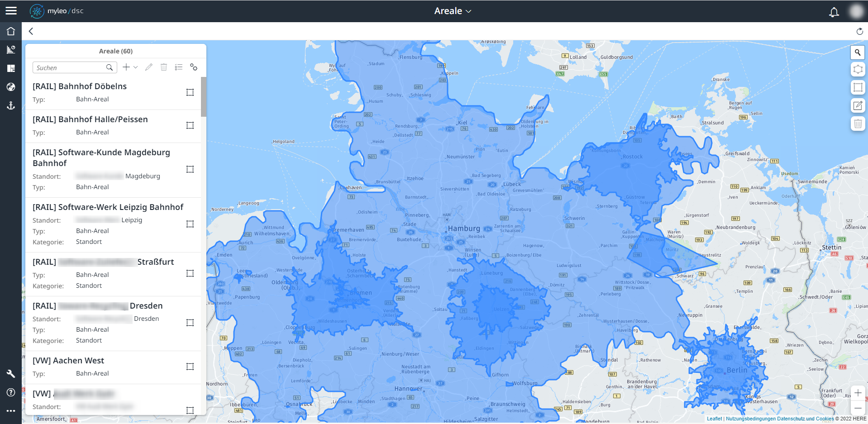Show area for the Straßfurt entry
Image resolution: width=868 pixels, height=424 pixels.
pyautogui.click(x=190, y=273)
